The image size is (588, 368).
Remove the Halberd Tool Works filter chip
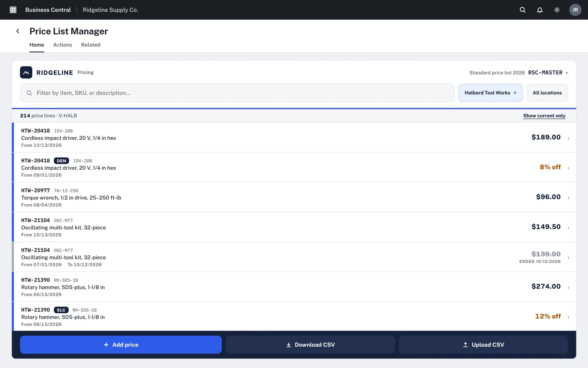click(515, 93)
